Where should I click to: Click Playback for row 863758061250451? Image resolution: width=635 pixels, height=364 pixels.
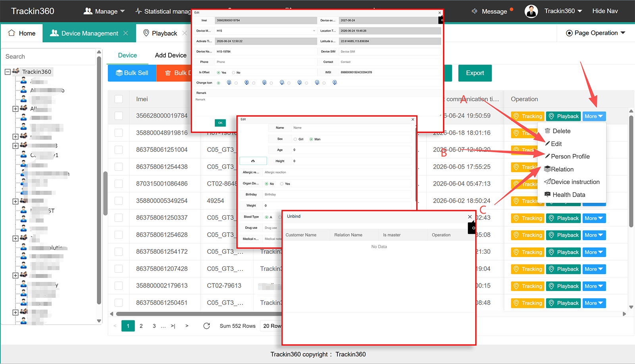click(564, 303)
